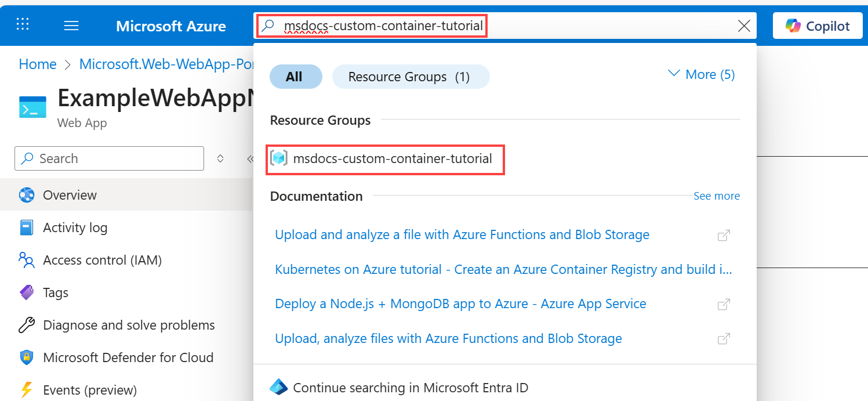The image size is (868, 401).
Task: Expand or collapse sidebar menu groups arrows
Action: coord(220,158)
